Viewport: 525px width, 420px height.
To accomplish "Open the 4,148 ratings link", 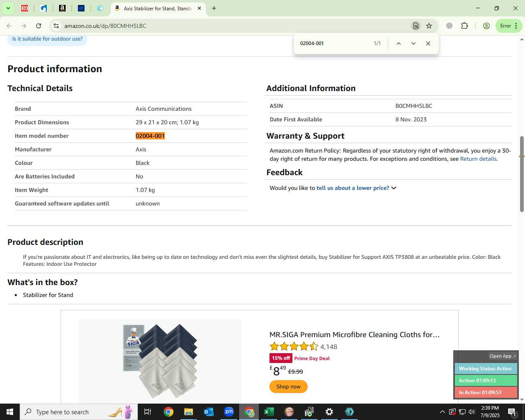I will click(329, 347).
